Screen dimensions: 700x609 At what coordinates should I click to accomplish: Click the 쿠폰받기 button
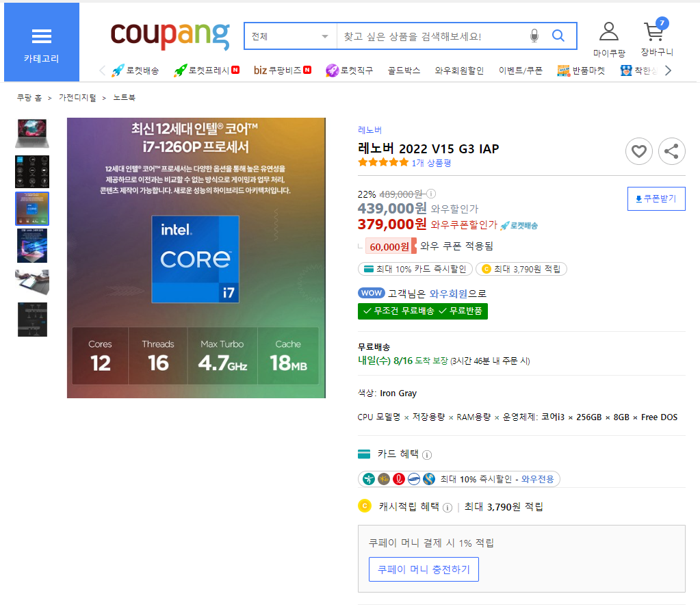point(656,198)
